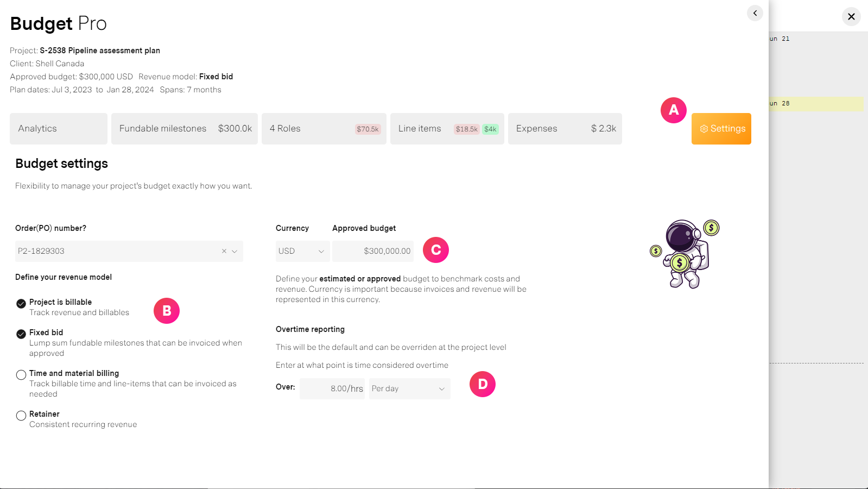The height and width of the screenshot is (489, 868).
Task: Click the pink marker B badge
Action: pyautogui.click(x=167, y=311)
